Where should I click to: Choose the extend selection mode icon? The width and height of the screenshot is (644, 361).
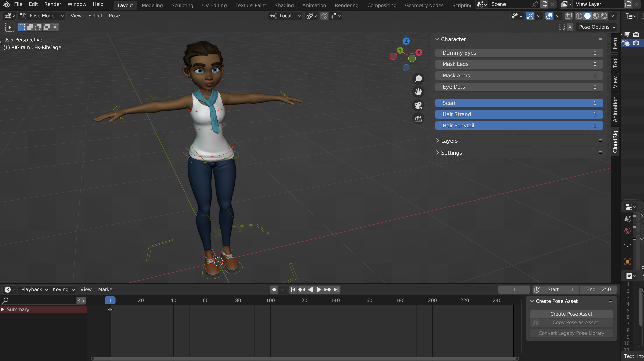30,27
